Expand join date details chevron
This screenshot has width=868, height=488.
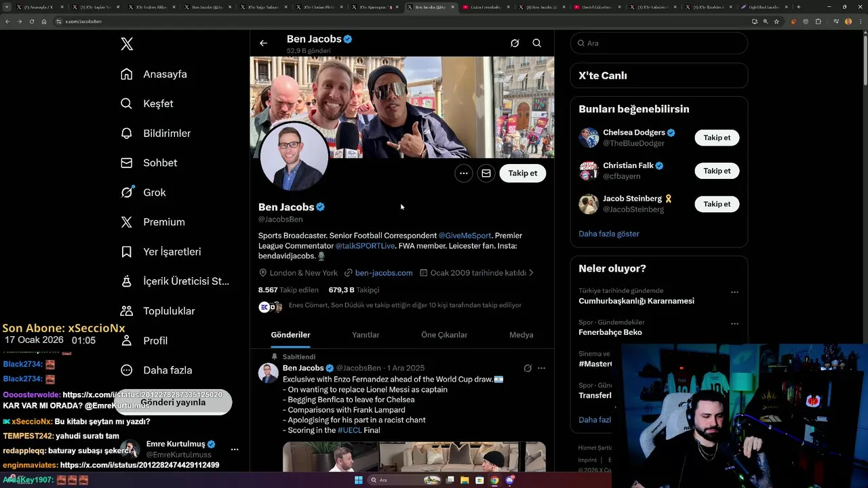pos(531,272)
